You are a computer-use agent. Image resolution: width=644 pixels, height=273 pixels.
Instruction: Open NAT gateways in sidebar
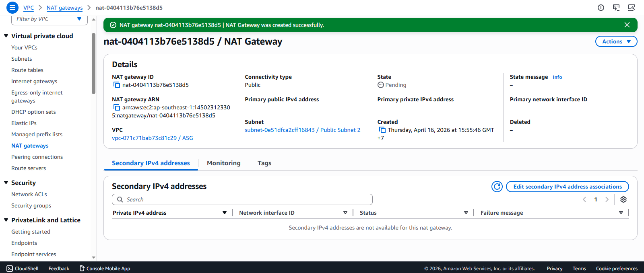(30, 146)
